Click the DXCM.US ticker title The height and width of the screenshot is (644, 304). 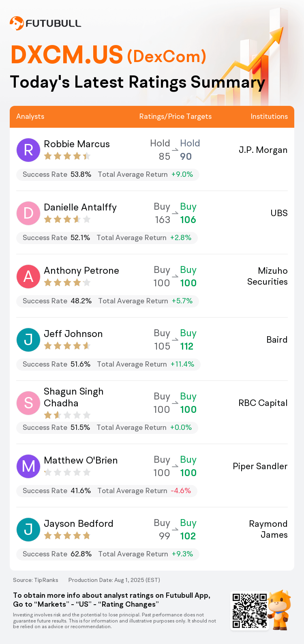(67, 55)
